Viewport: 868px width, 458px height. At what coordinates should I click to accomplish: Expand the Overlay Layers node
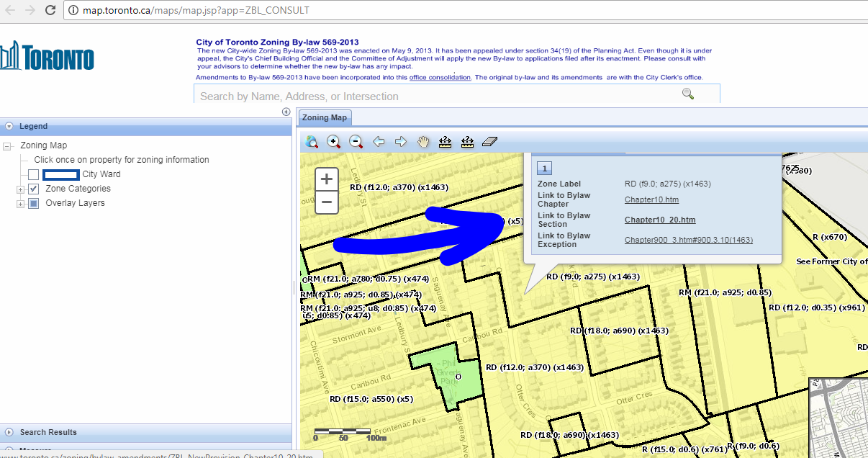click(x=20, y=204)
